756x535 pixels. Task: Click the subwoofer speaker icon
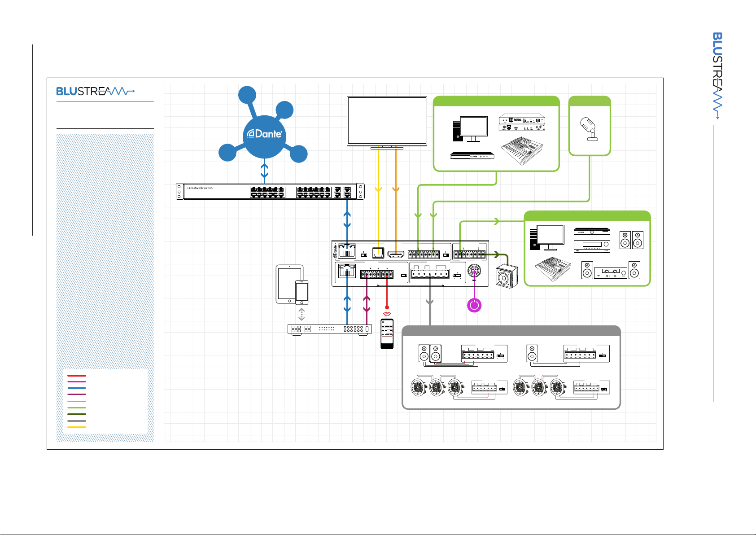pos(507,277)
